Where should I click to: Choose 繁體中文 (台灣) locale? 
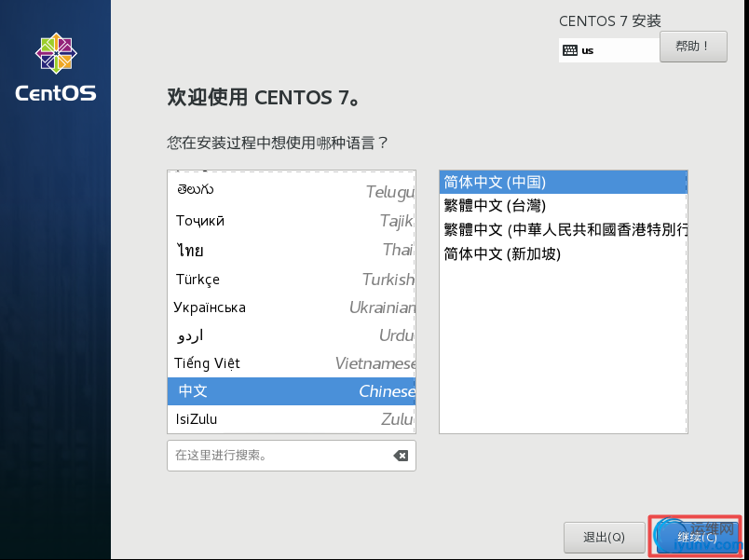564,206
